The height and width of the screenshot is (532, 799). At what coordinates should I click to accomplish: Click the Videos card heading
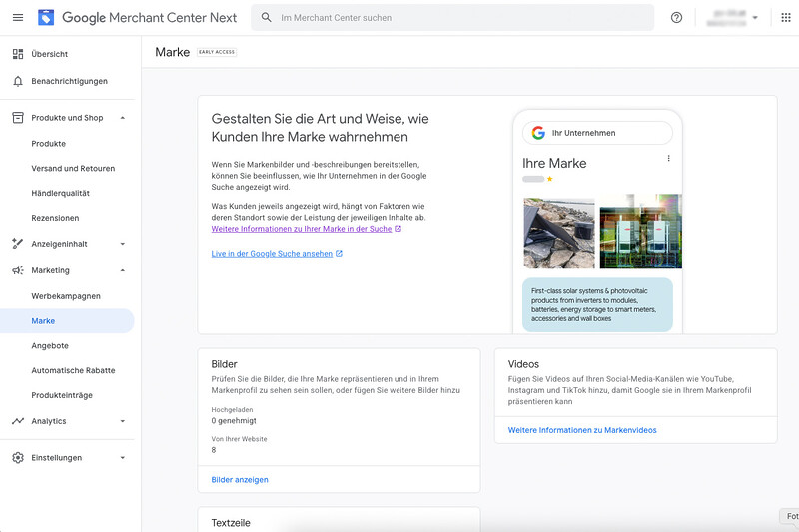523,364
